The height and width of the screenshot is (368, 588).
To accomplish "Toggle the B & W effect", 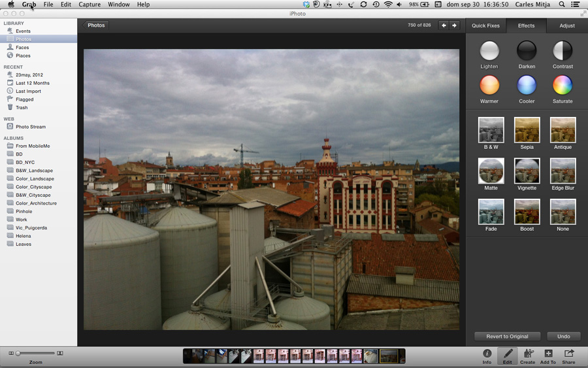I will point(491,130).
